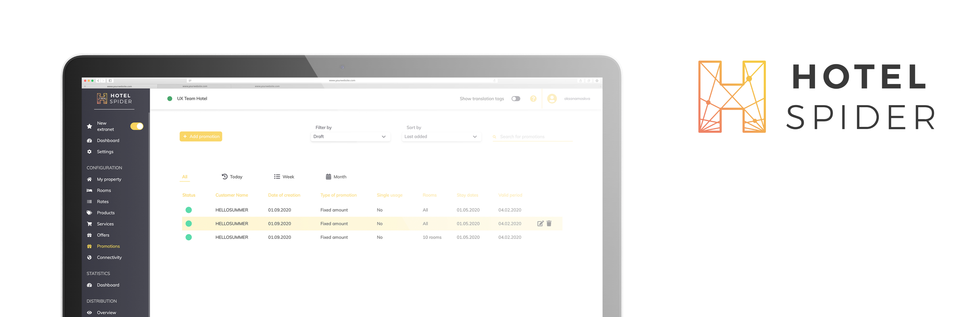
Task: Open Offers in the sidebar
Action: click(103, 235)
